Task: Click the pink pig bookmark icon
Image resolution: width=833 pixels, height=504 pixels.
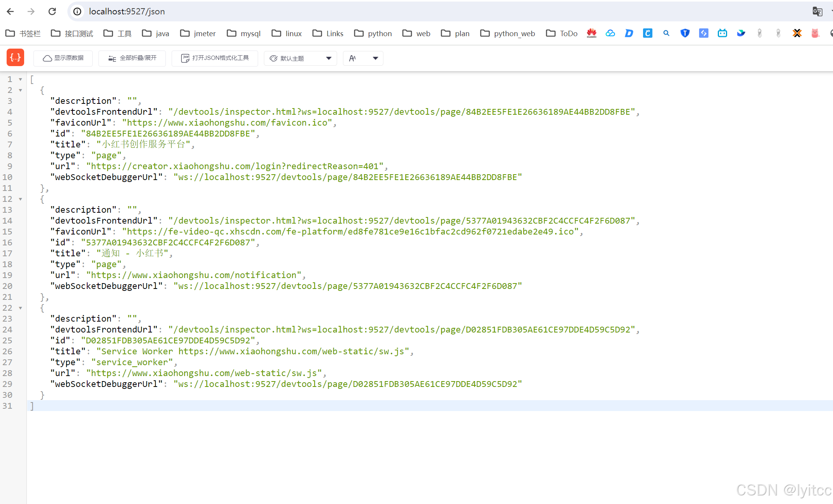Action: click(815, 33)
